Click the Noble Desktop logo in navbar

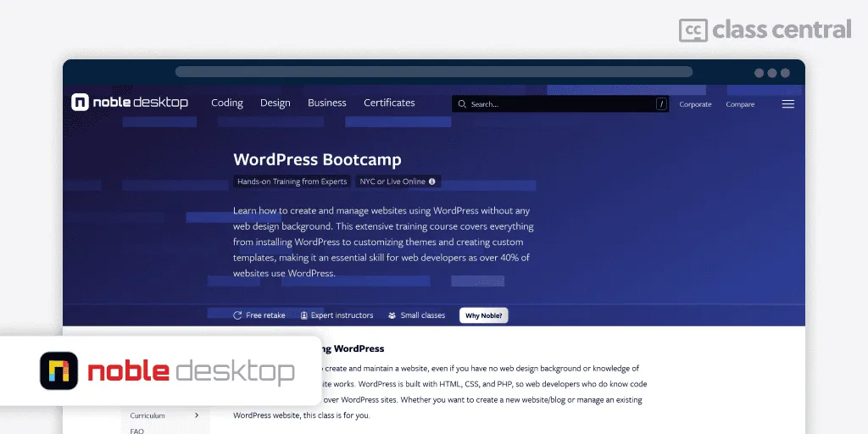130,103
